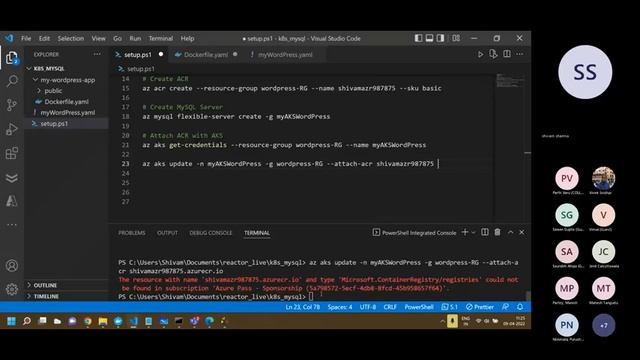Viewport: 640px width, 360px height.
Task: Click Prettier in the status bar
Action: pos(480,307)
